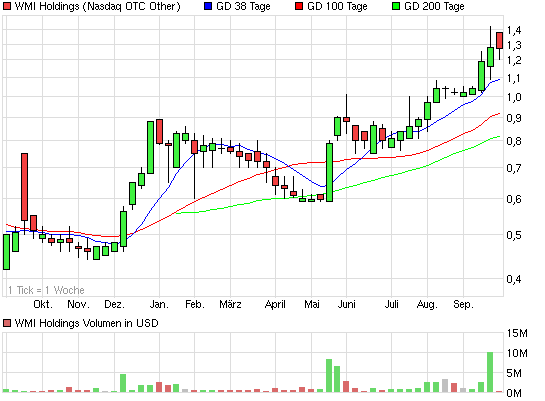This screenshot has height=401, width=545.
Task: Click the 'Juli' axis label
Action: 391,304
